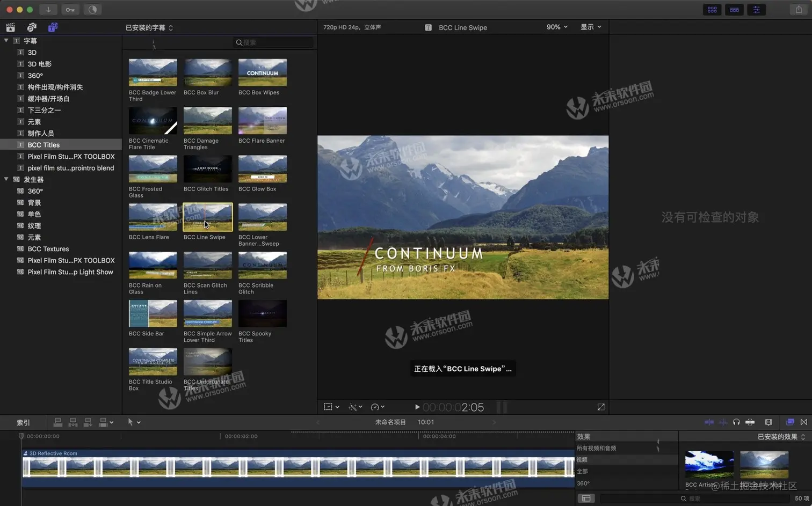The image size is (812, 506).
Task: Toggle the effects sidebar list button
Action: point(586,498)
